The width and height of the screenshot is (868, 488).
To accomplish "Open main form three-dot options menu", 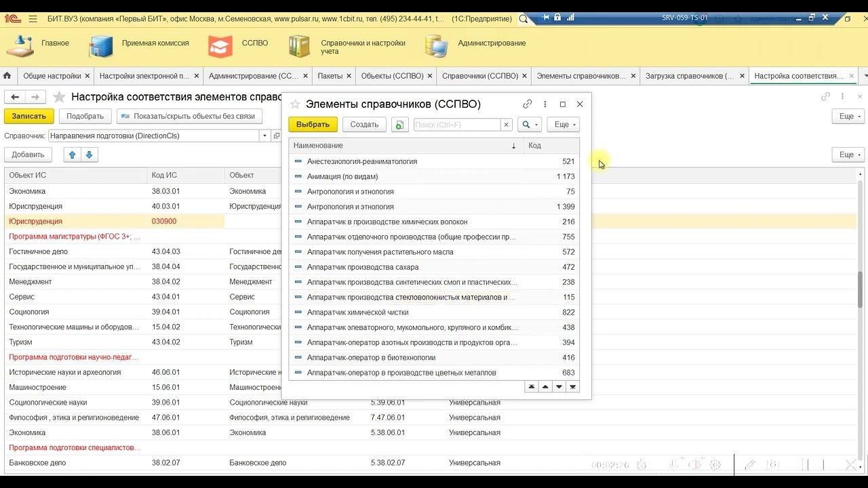I will (842, 97).
